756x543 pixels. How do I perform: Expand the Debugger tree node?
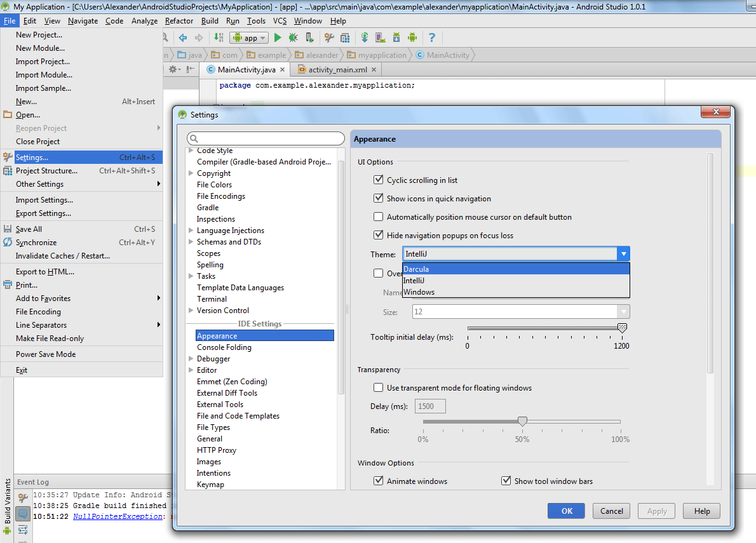pyautogui.click(x=191, y=358)
